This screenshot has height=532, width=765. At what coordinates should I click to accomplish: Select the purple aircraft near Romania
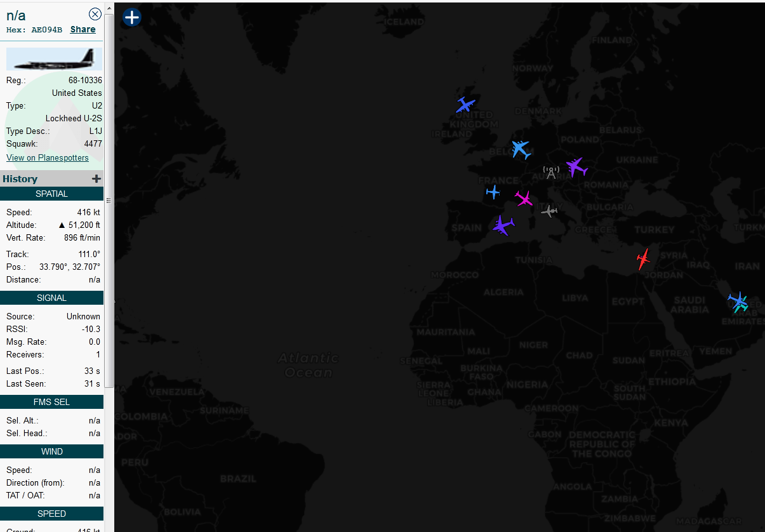coord(576,168)
